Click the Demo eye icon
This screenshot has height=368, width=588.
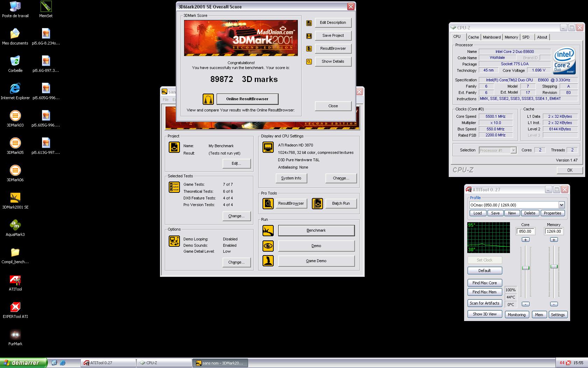tap(268, 246)
